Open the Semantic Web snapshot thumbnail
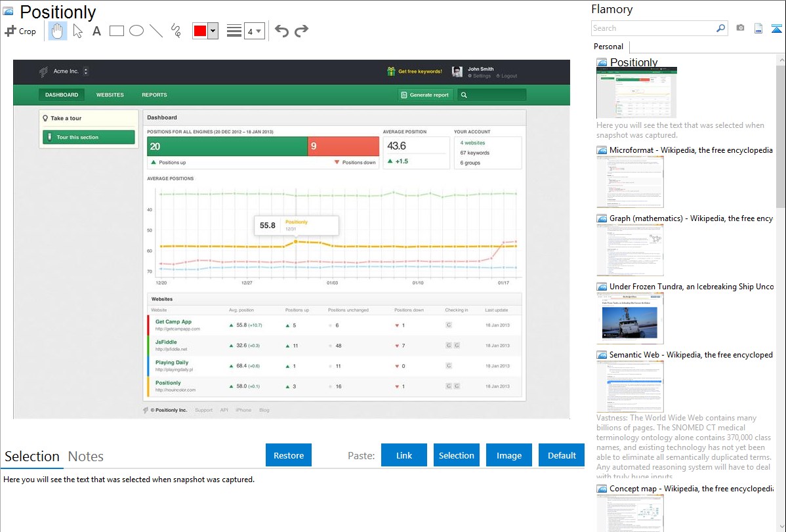Image resolution: width=786 pixels, height=532 pixels. (x=630, y=386)
